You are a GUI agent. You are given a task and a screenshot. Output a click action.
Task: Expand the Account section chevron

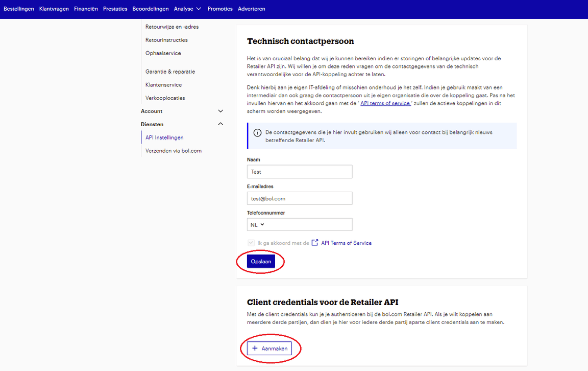pos(220,111)
